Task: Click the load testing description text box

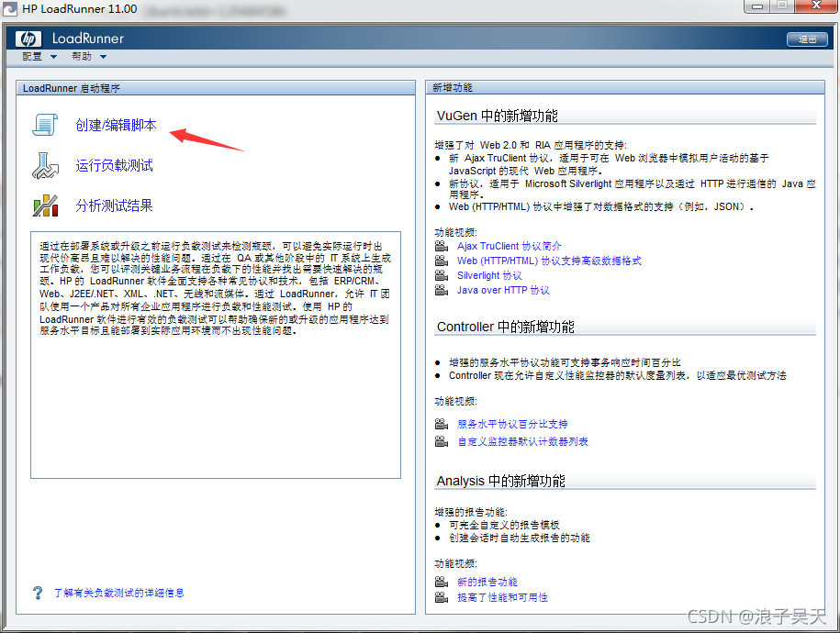Action: 216,355
